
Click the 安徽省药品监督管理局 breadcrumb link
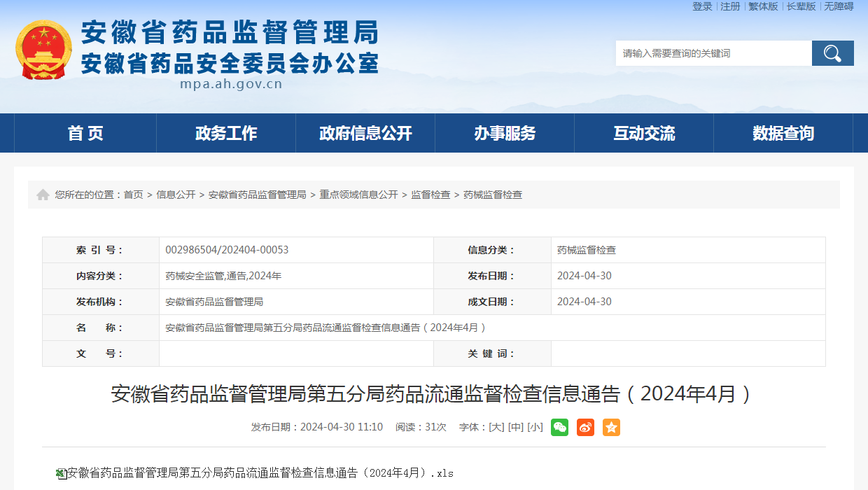258,195
